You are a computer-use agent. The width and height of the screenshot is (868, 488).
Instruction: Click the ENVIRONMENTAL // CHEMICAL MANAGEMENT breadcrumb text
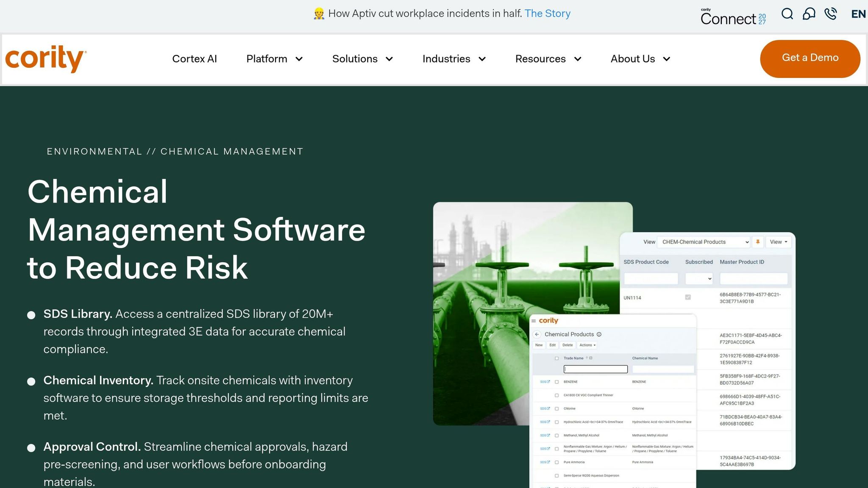(175, 151)
